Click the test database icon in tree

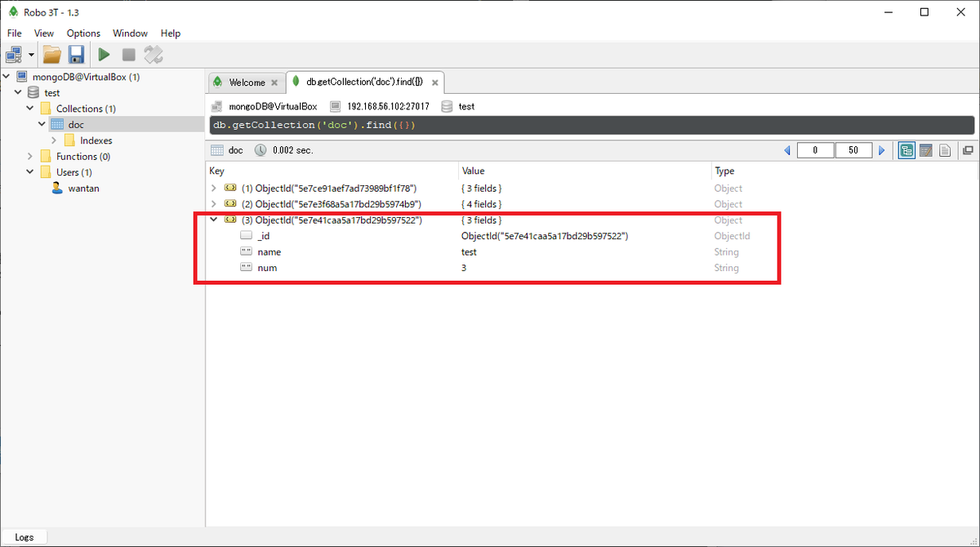pos(33,93)
